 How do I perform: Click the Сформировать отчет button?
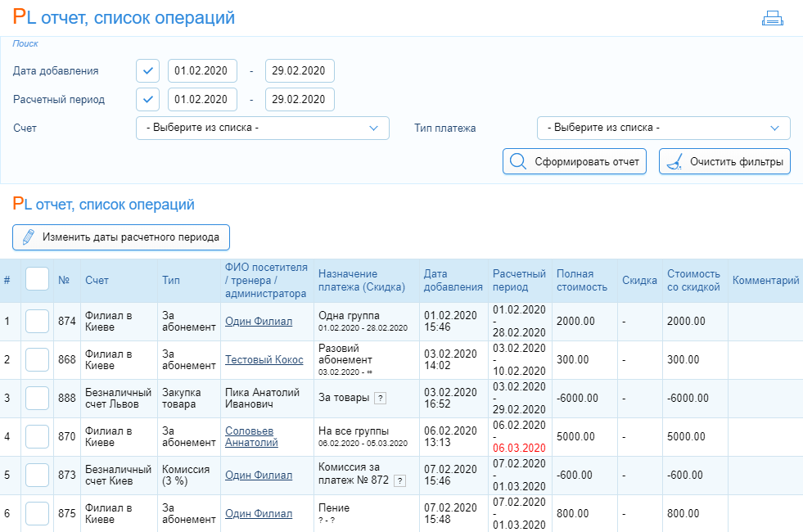point(575,162)
